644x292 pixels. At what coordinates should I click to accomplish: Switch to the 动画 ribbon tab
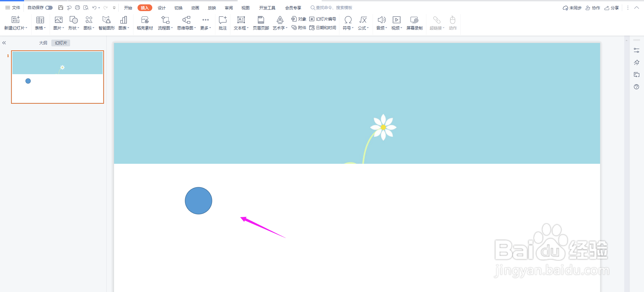(195, 8)
